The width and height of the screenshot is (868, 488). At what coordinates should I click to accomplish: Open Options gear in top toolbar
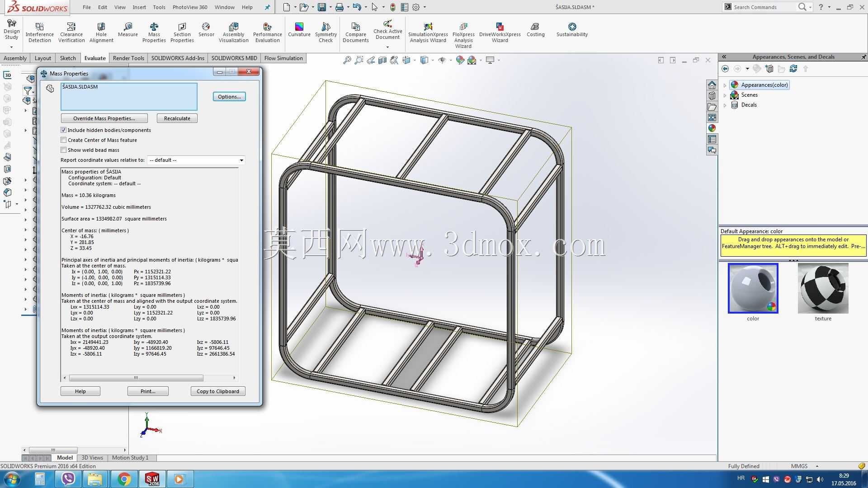pyautogui.click(x=416, y=7)
